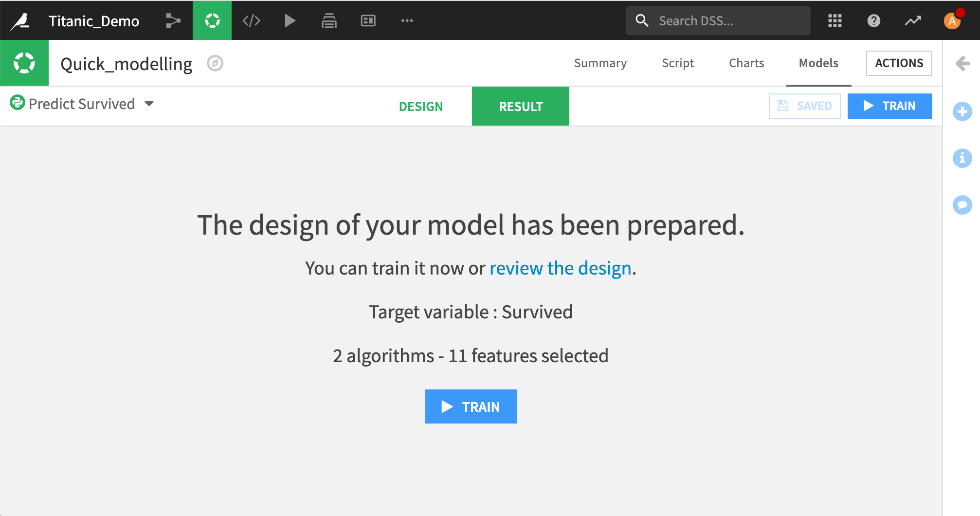This screenshot has width=980, height=516.
Task: Click the Predict Survived task icon
Action: [18, 103]
